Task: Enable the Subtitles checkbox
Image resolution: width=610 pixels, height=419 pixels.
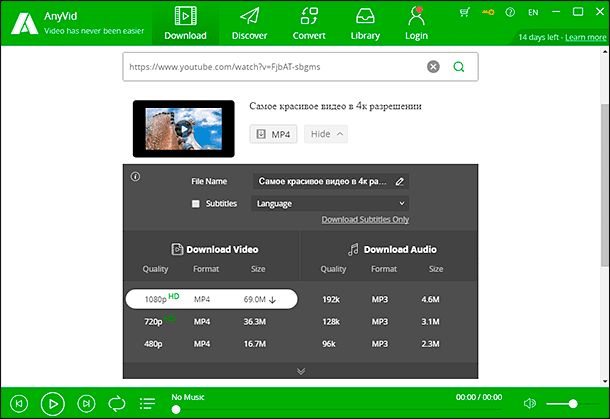Action: coord(196,203)
